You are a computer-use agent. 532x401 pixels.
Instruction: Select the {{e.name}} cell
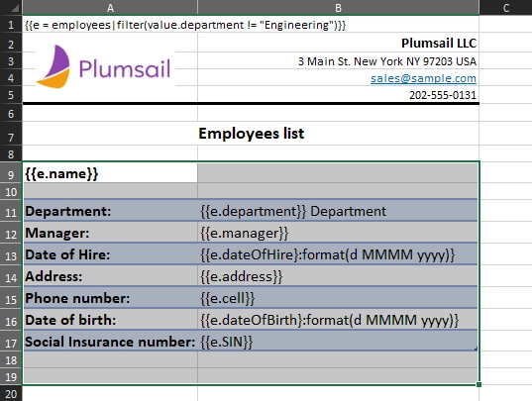tap(110, 173)
